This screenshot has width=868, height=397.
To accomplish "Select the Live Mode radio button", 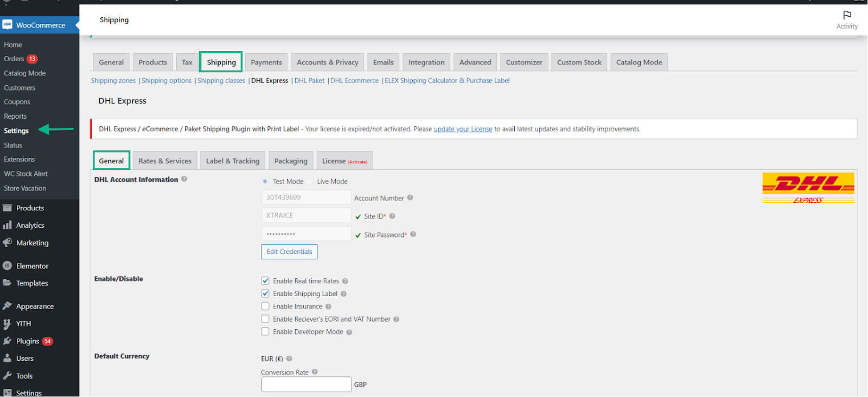I will click(x=309, y=181).
